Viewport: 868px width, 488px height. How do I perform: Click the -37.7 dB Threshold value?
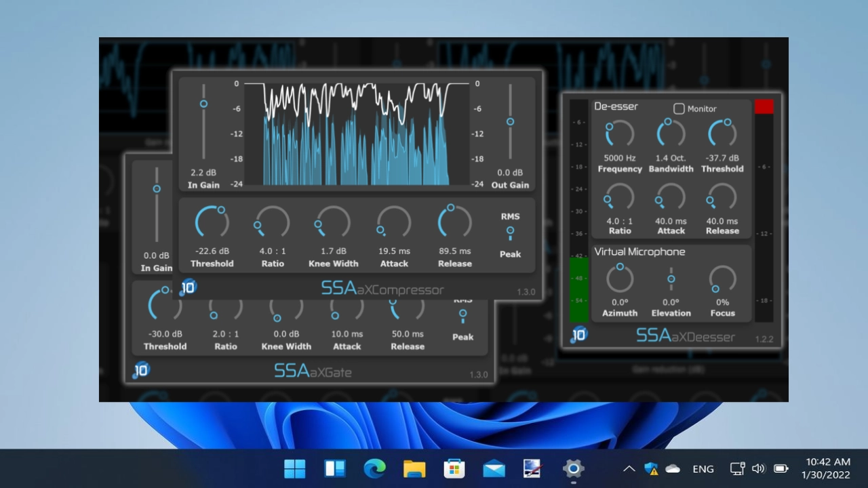click(x=723, y=158)
